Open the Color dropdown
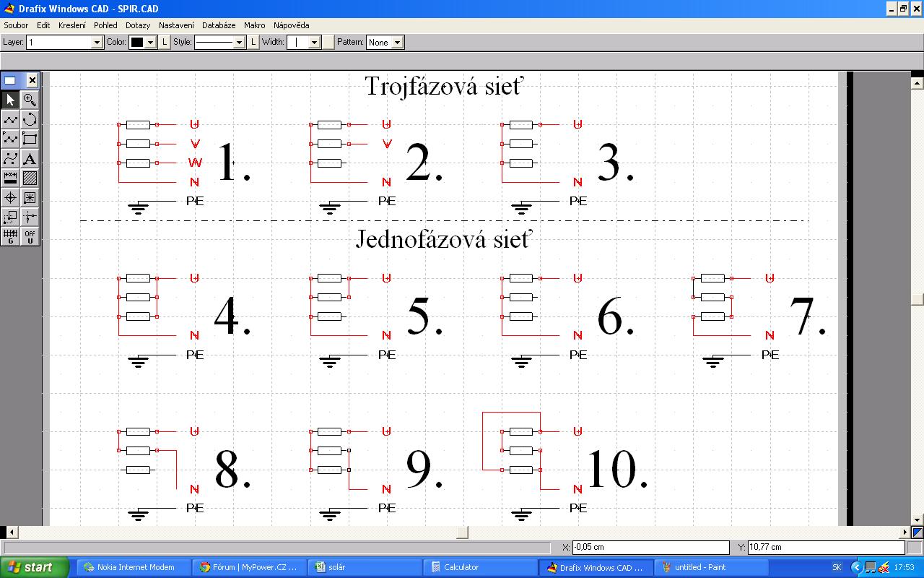Screen dimensions: 924x578 point(150,43)
